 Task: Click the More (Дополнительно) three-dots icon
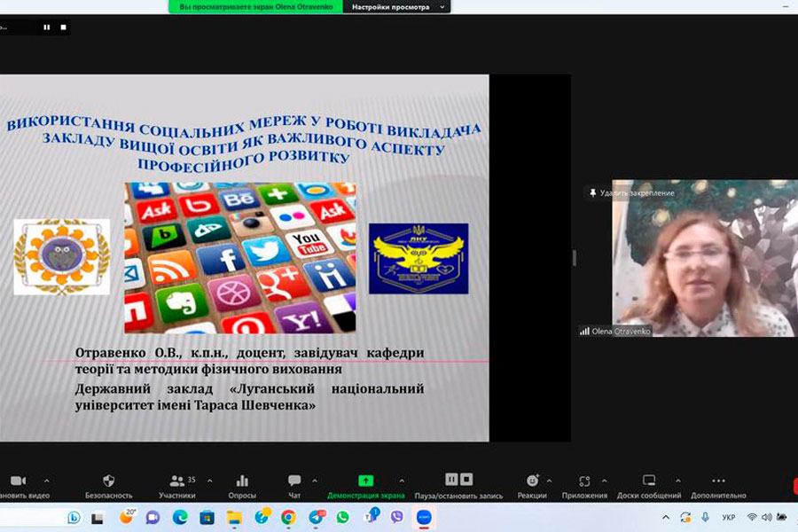718,481
